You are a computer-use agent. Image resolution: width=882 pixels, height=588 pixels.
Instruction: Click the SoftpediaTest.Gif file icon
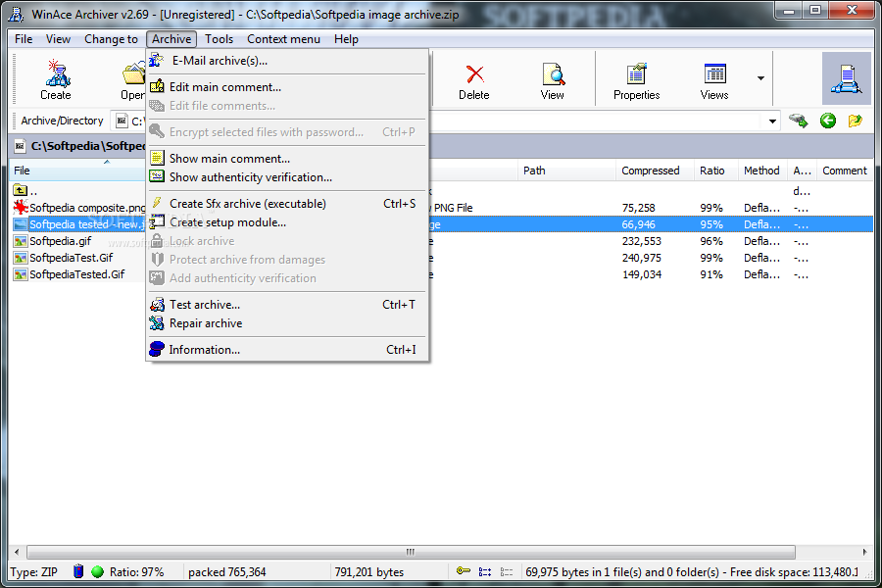click(21, 258)
